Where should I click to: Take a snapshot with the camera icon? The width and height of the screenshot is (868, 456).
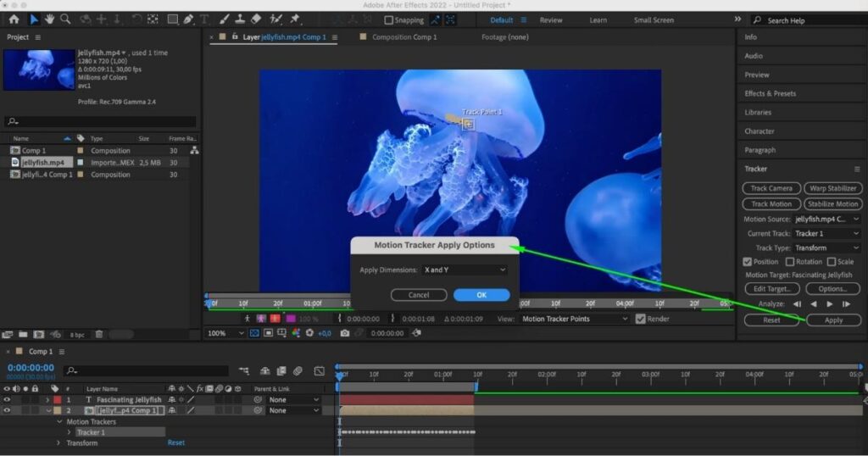344,333
